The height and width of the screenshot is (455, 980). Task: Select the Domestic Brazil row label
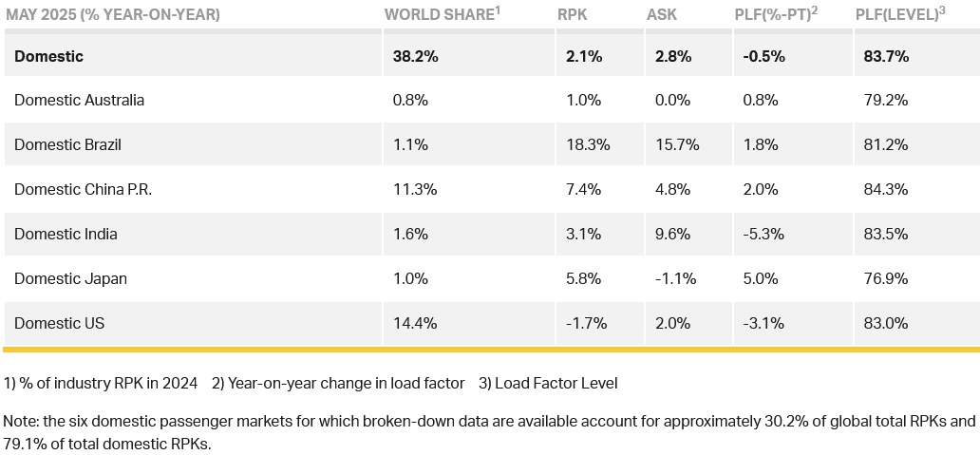click(67, 145)
